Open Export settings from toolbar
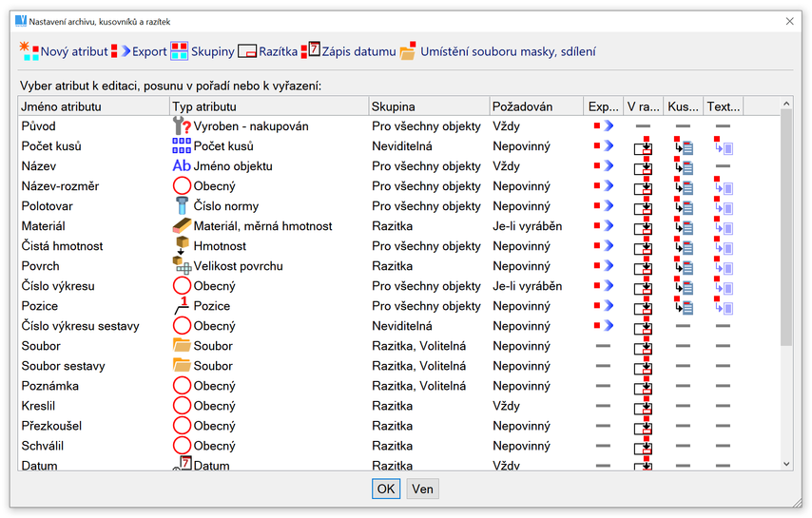Viewport: 812px width, 518px height. [x=121, y=51]
